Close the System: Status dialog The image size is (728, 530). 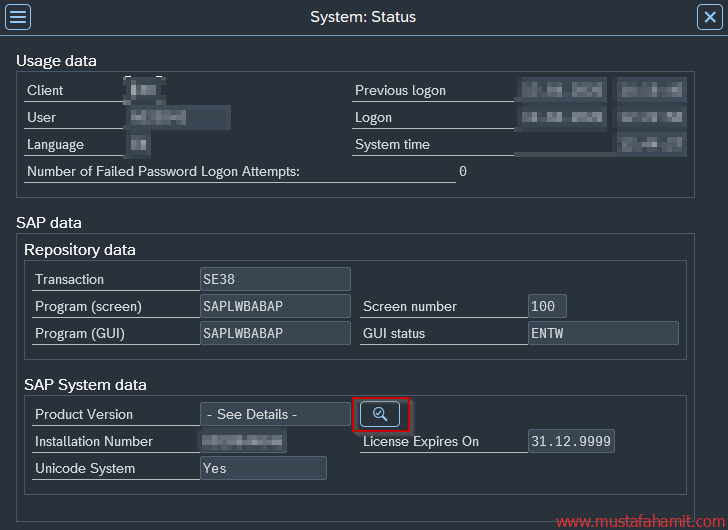708,17
